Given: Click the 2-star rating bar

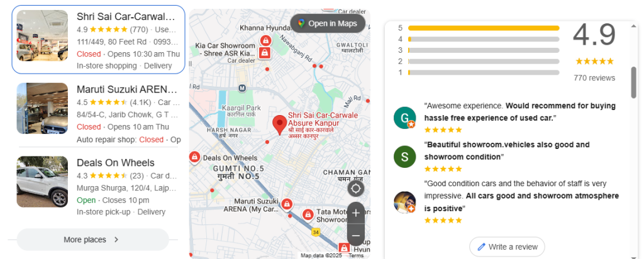Looking at the screenshot, I should (484, 61).
